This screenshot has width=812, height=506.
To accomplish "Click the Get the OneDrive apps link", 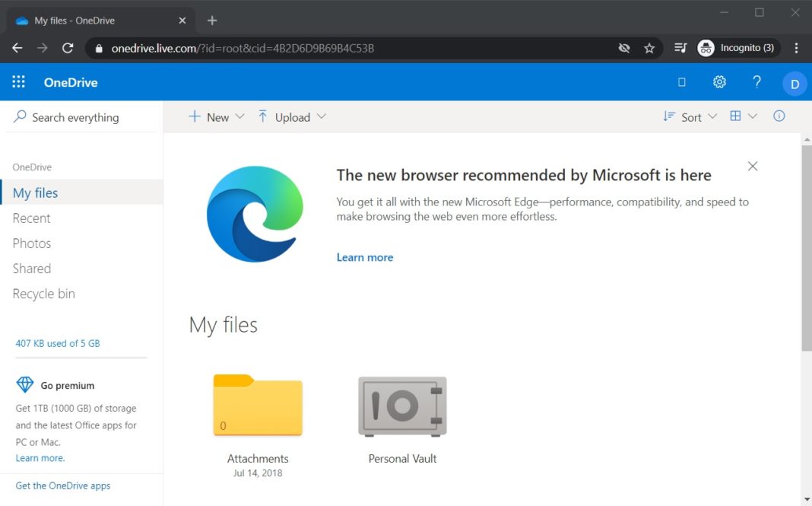I will 62,485.
